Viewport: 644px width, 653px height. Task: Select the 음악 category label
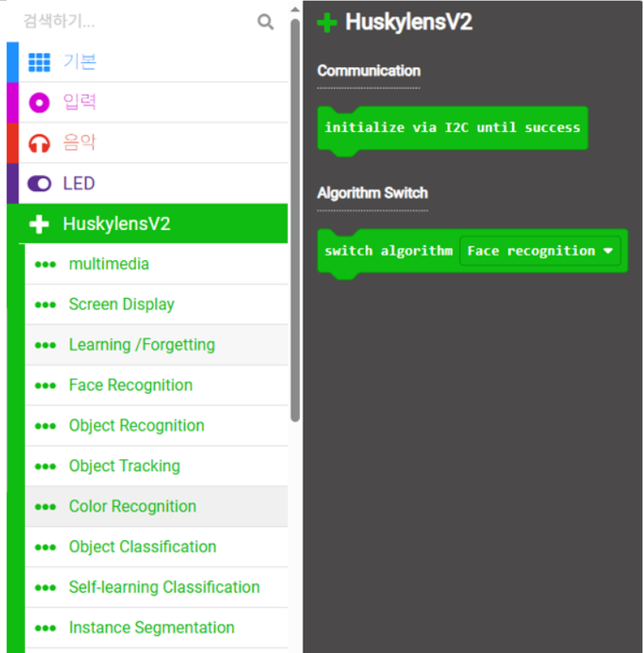(x=79, y=142)
